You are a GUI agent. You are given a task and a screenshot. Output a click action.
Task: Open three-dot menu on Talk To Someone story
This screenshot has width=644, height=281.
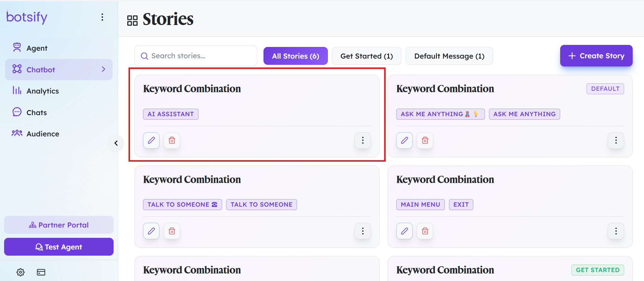(363, 231)
